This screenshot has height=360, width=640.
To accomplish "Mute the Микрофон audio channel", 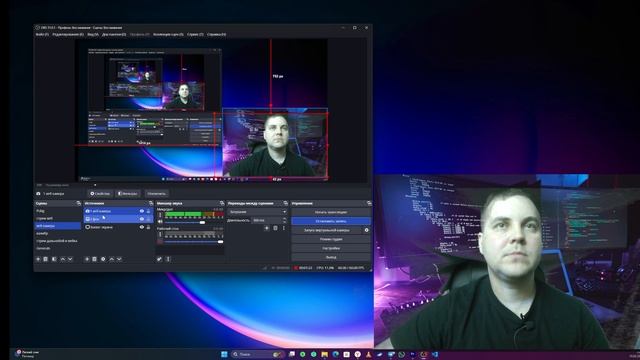I will point(160,222).
